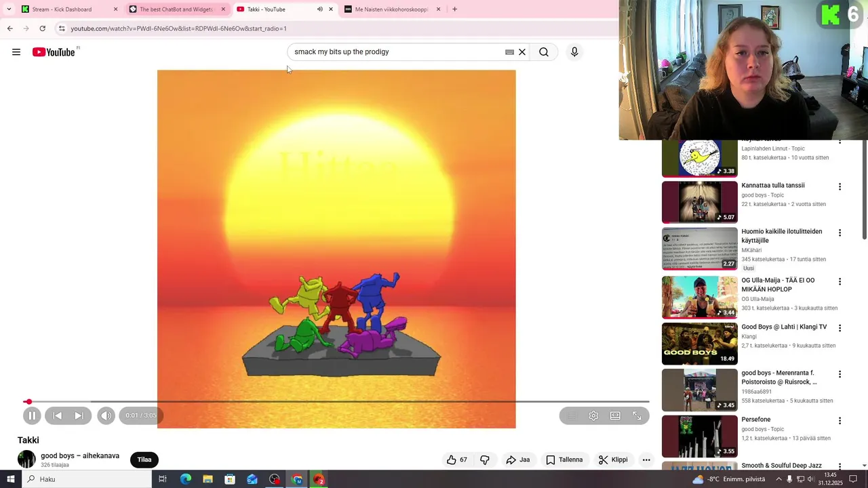Reload the current page
Screen dimensions: 868x488
click(x=42, y=28)
